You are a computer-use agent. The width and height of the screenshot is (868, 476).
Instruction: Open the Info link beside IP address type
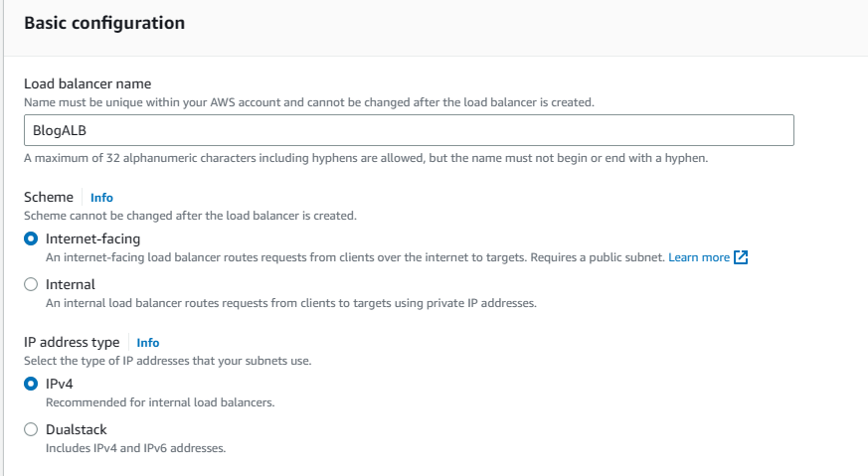147,343
